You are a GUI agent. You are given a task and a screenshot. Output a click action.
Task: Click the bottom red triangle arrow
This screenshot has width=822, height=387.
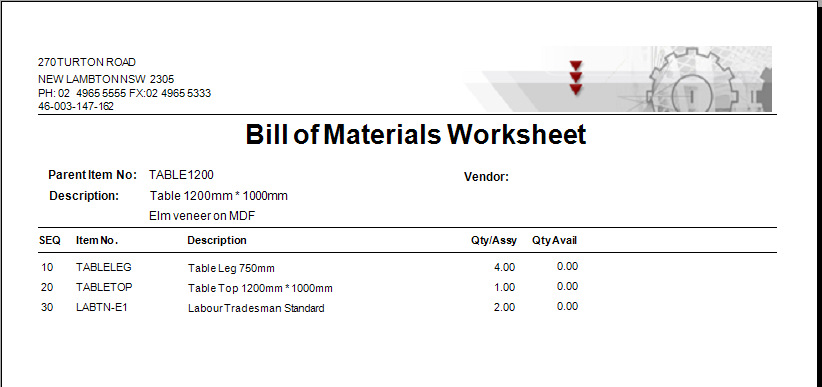coord(576,90)
